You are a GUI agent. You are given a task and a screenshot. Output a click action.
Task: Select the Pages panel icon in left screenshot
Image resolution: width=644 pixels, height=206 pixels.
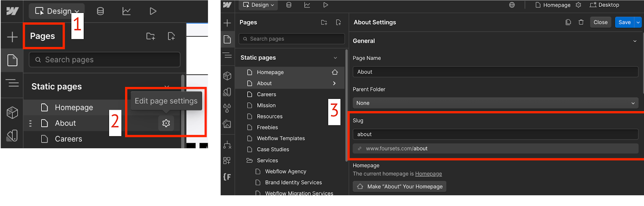pyautogui.click(x=12, y=60)
